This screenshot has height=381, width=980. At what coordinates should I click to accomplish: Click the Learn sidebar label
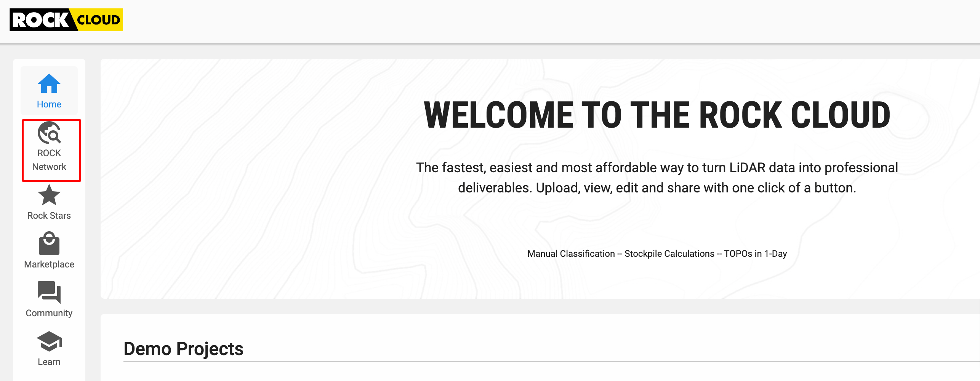(49, 362)
